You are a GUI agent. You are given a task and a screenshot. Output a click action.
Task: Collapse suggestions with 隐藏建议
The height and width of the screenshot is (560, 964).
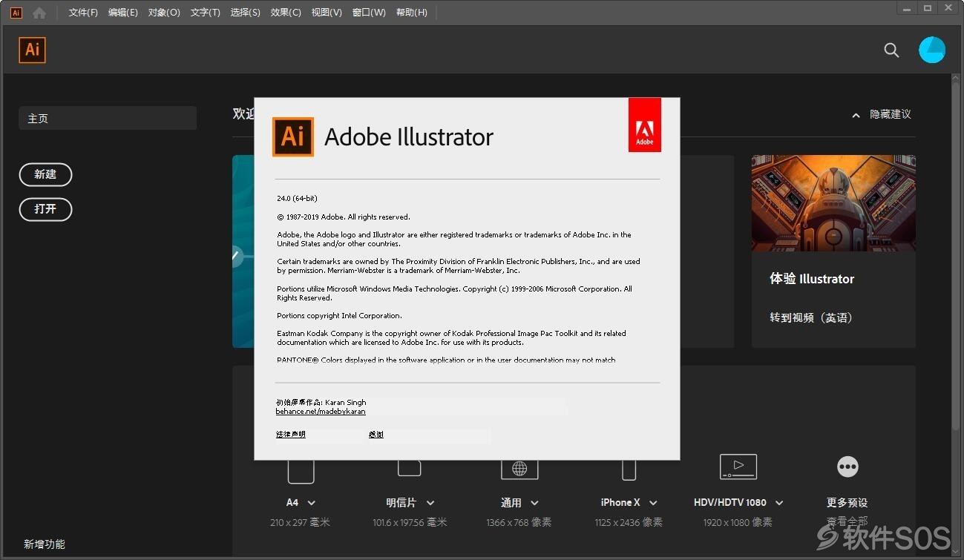pyautogui.click(x=882, y=115)
